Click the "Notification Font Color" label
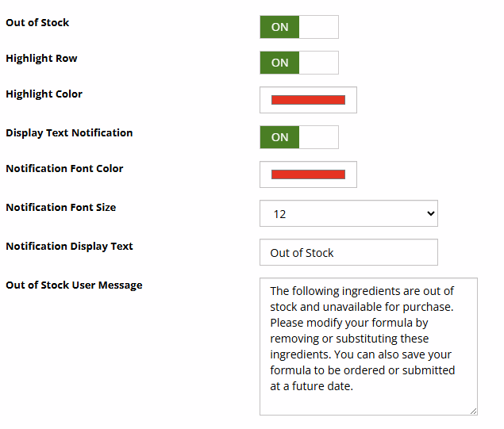The image size is (504, 429). coord(64,168)
